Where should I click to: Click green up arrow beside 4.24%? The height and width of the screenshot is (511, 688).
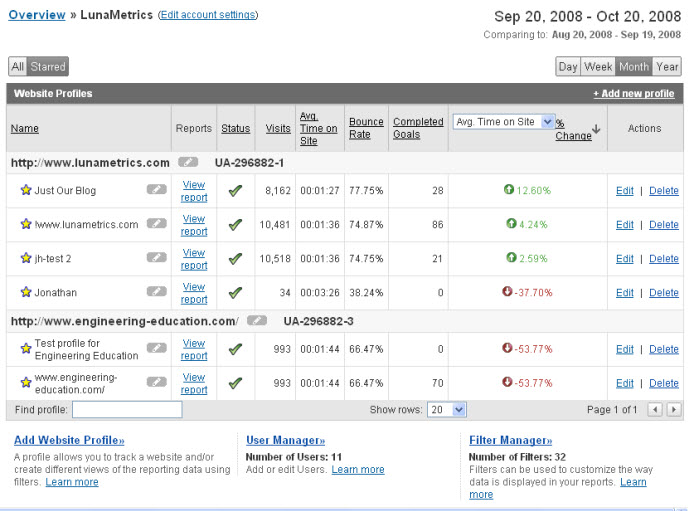511,223
